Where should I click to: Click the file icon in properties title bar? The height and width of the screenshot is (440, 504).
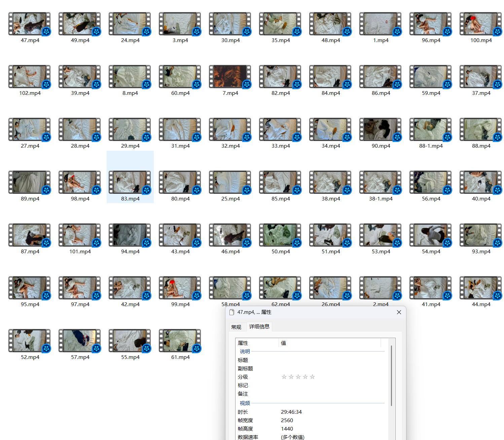(x=231, y=312)
